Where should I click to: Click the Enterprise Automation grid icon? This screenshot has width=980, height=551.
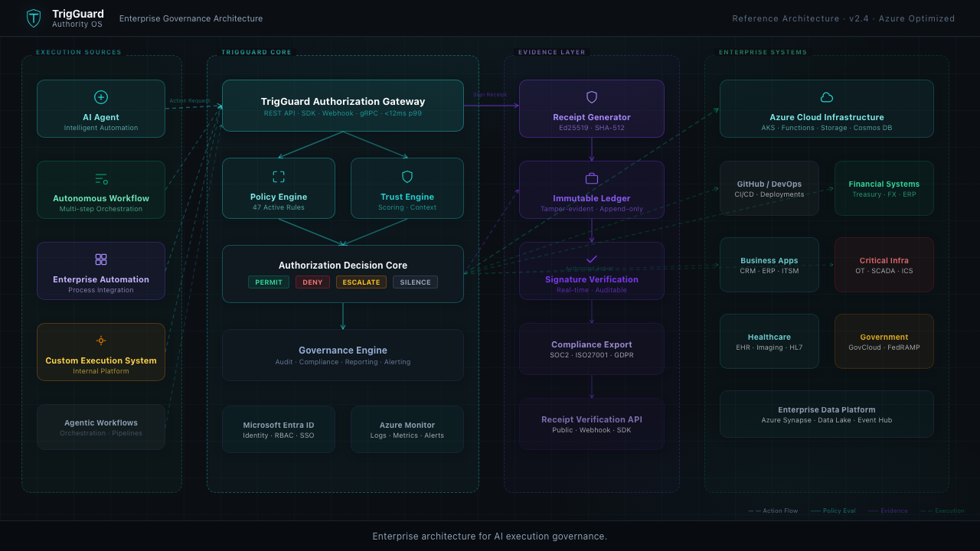point(101,259)
